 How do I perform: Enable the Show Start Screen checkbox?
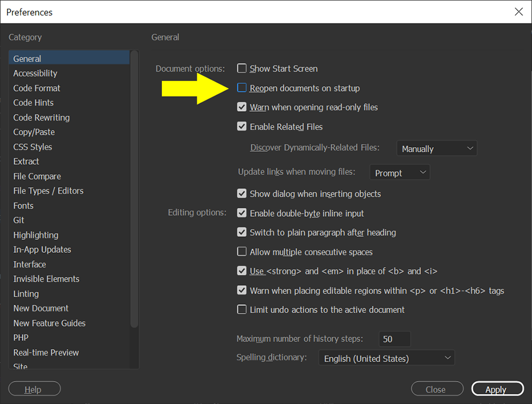tap(242, 69)
